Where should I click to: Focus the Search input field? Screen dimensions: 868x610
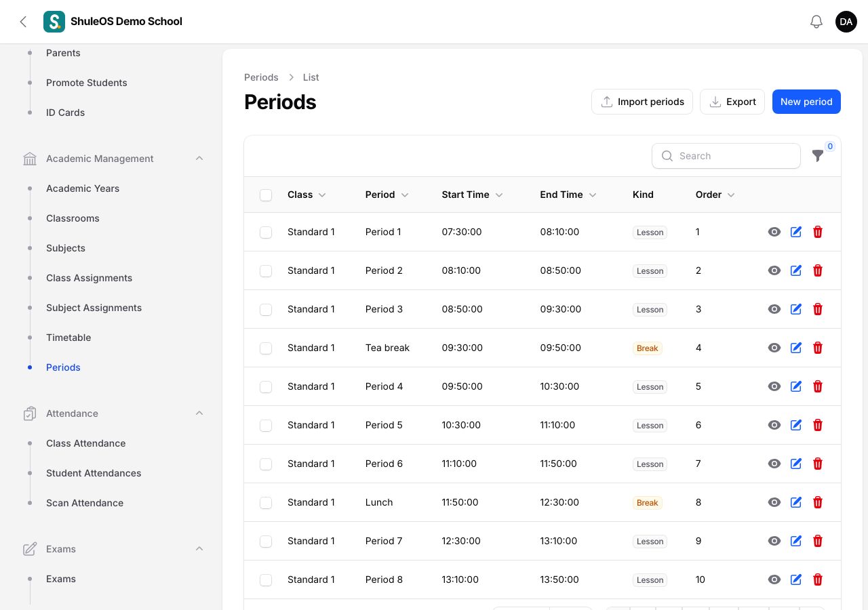coord(726,156)
